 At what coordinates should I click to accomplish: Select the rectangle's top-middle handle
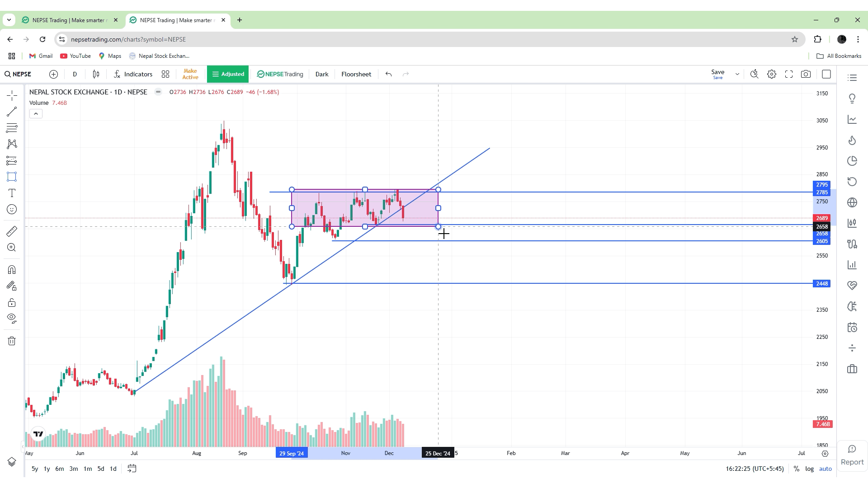coord(365,190)
